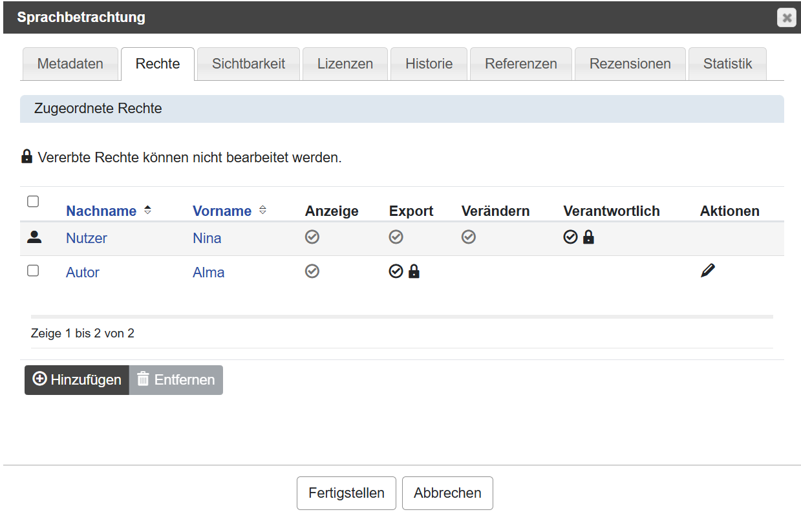Image resolution: width=801 pixels, height=532 pixels.
Task: Click the lock icon in Nina's Verantwortlich column
Action: 588,237
